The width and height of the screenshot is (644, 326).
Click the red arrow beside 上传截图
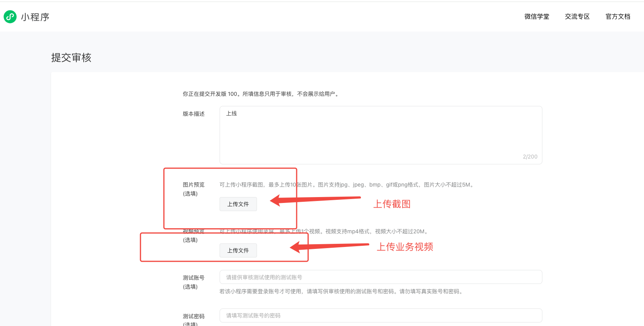tap(315, 200)
